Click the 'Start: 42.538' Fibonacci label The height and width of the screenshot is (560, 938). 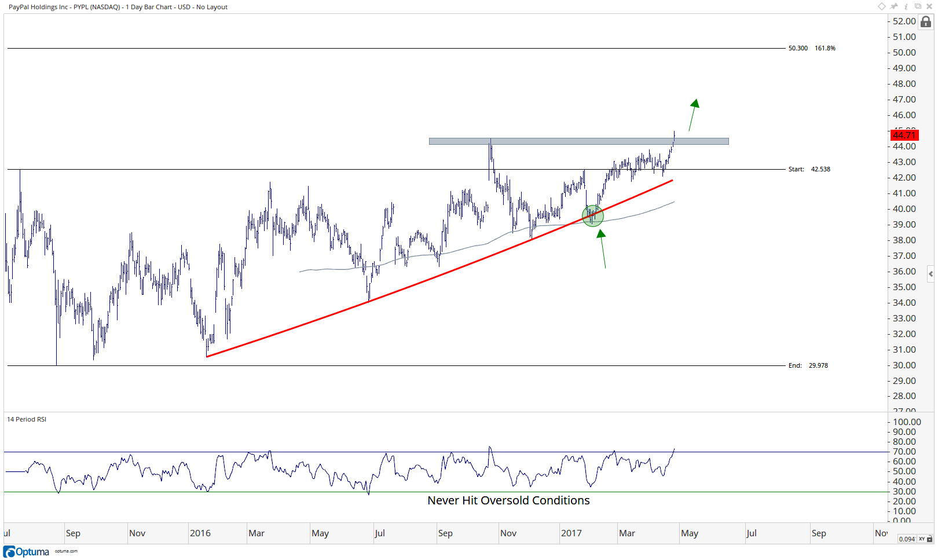click(x=809, y=169)
